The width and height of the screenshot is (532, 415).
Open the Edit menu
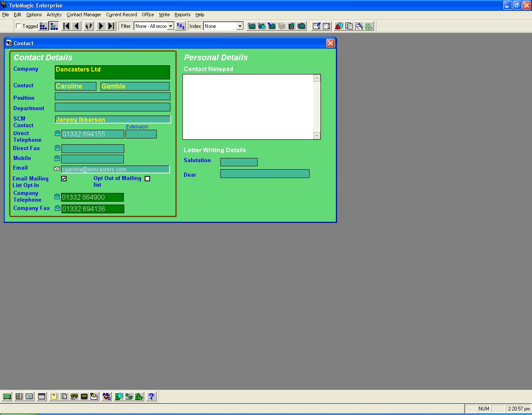click(x=17, y=15)
